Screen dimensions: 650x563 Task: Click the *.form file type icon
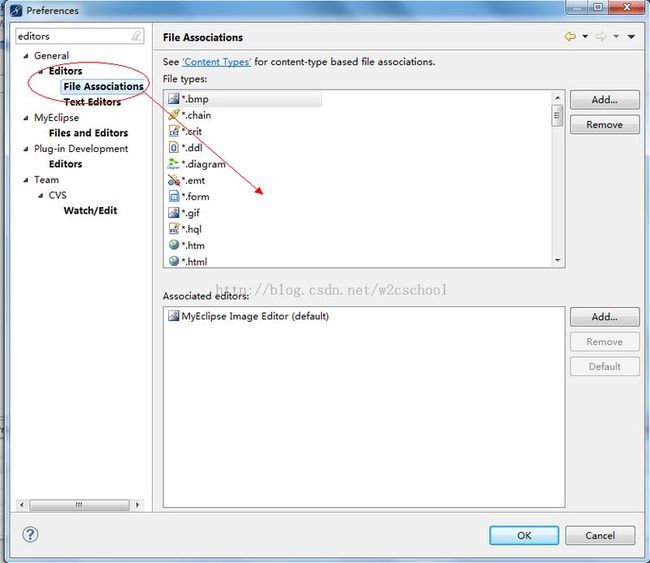[x=174, y=197]
